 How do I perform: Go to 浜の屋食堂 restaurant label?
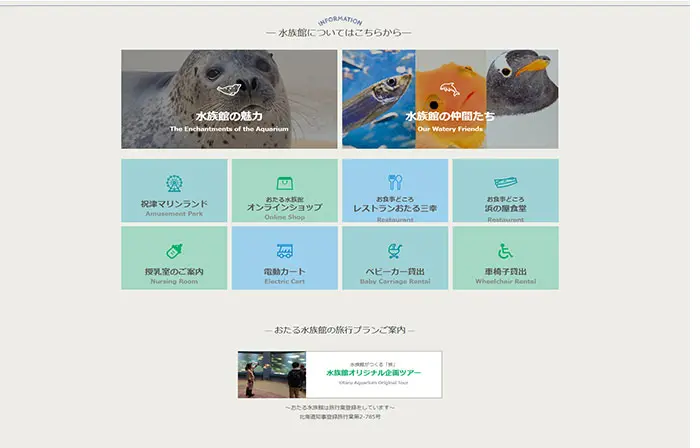[505, 208]
